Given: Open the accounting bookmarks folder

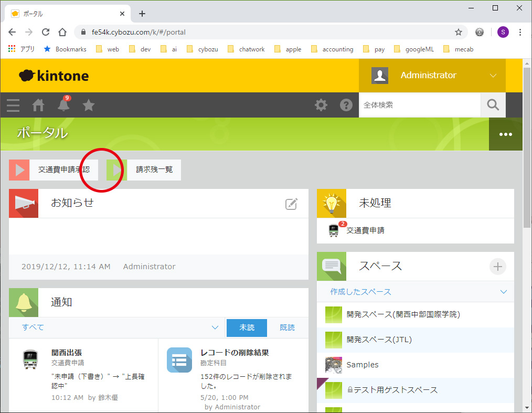Looking at the screenshot, I should click(x=333, y=49).
